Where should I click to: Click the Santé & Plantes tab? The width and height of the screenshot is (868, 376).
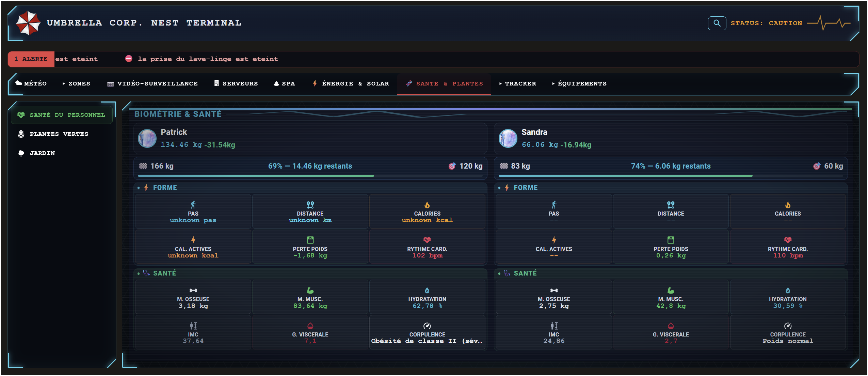444,83
